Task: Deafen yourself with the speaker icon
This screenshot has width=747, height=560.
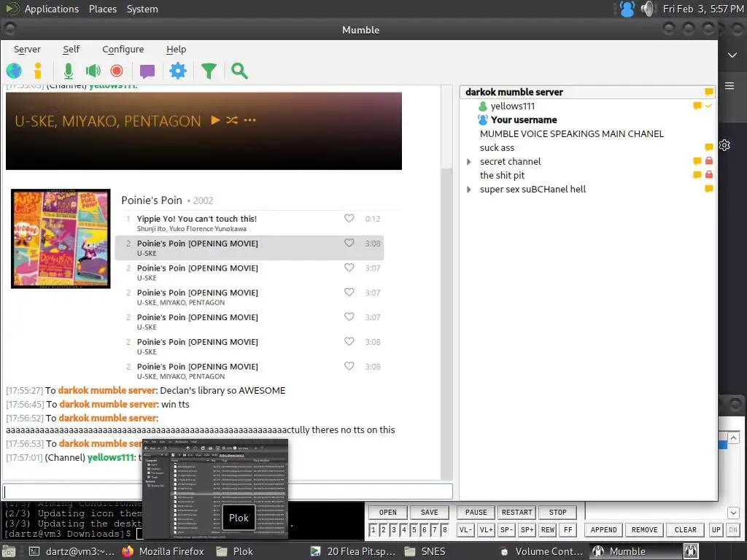Action: click(x=93, y=71)
